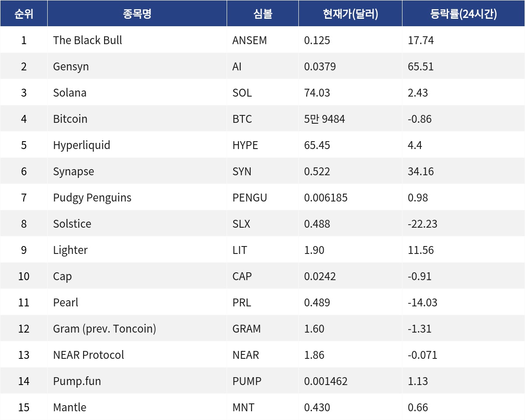
Task: Click the 현재가(달러) column header
Action: click(350, 14)
